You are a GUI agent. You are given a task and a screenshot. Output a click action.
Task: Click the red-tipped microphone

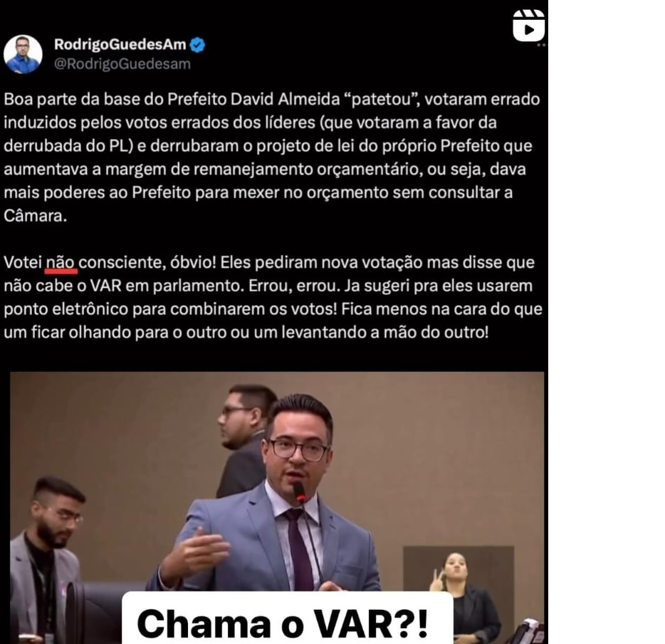click(x=300, y=492)
